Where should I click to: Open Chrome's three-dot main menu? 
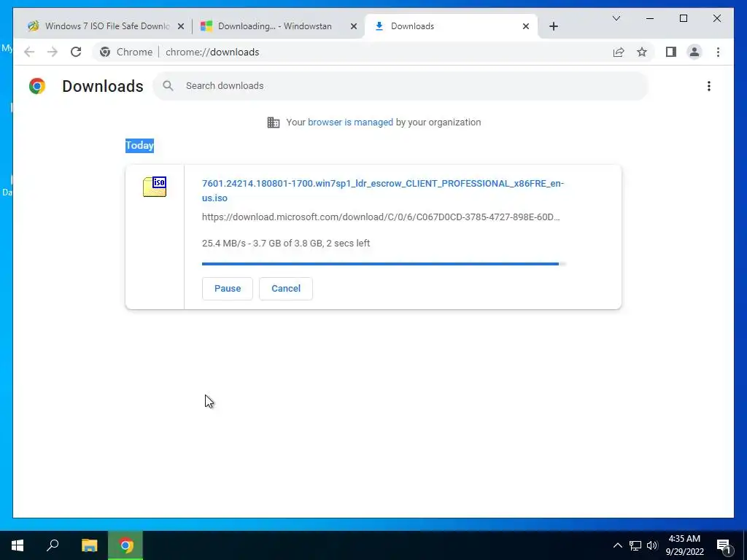point(718,52)
